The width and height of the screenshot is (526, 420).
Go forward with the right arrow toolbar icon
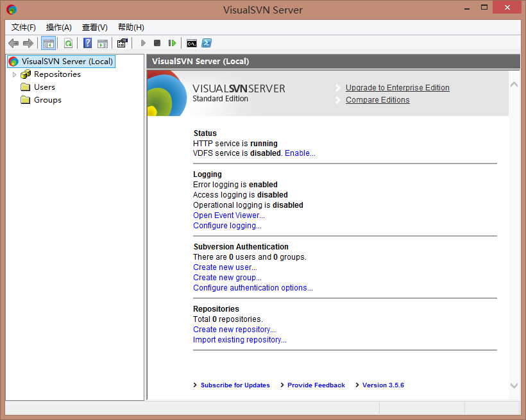pyautogui.click(x=28, y=43)
